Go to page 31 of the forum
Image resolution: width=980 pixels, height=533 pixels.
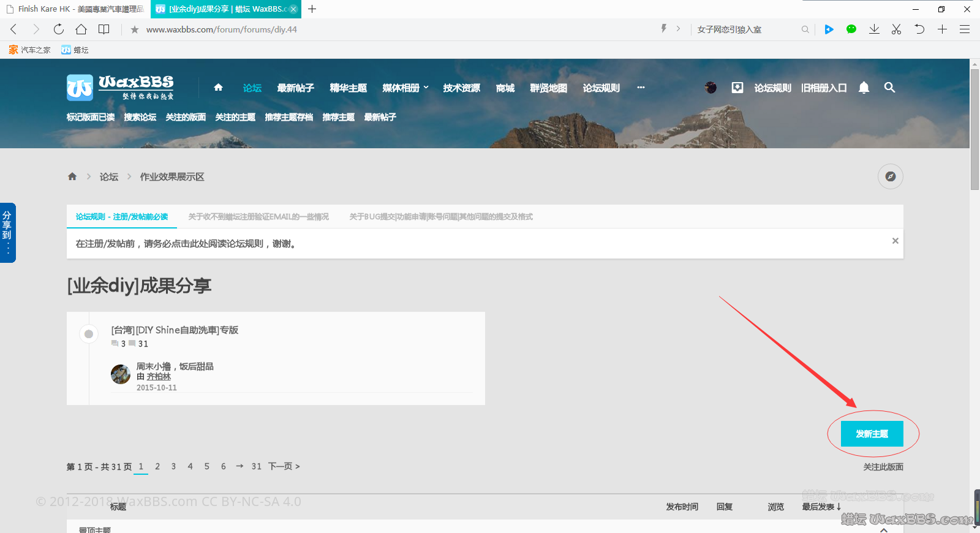point(256,466)
